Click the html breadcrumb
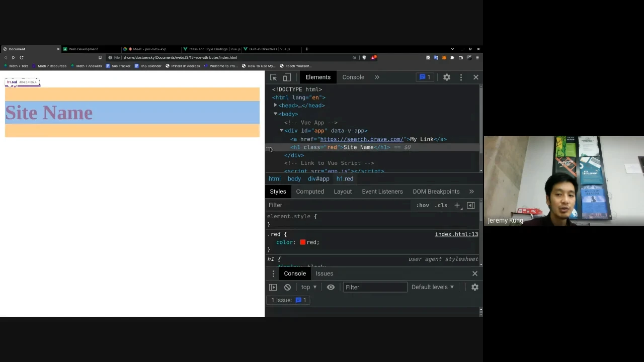 (x=275, y=178)
